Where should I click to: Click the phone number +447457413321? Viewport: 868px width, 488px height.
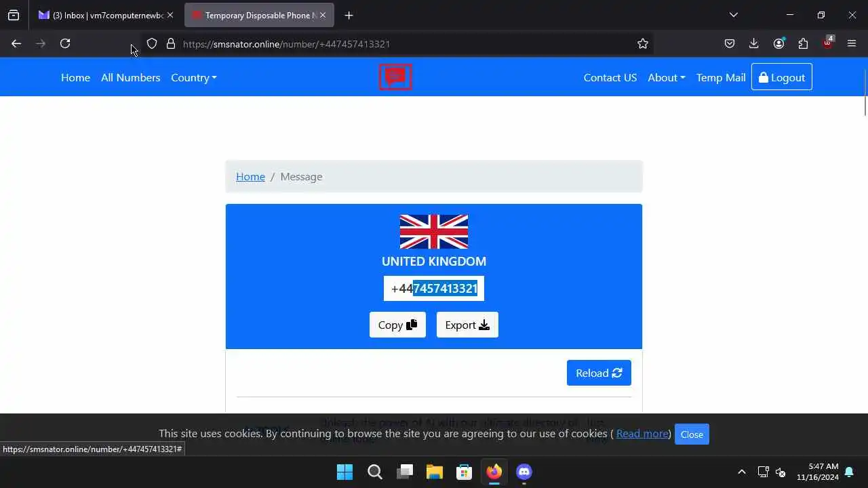(x=434, y=289)
